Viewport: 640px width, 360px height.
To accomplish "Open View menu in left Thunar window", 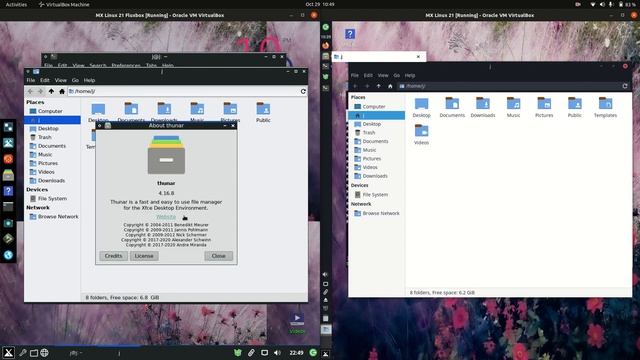I will [x=61, y=80].
